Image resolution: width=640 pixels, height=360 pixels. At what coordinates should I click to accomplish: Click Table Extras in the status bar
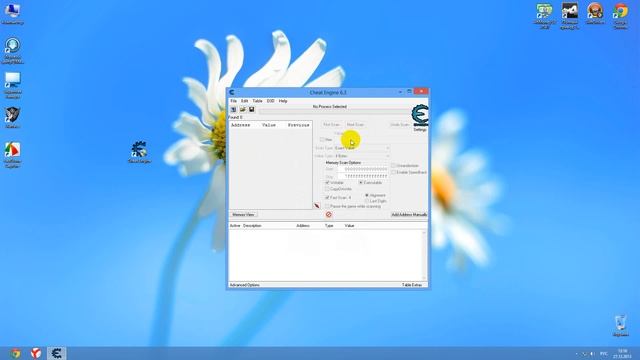412,285
